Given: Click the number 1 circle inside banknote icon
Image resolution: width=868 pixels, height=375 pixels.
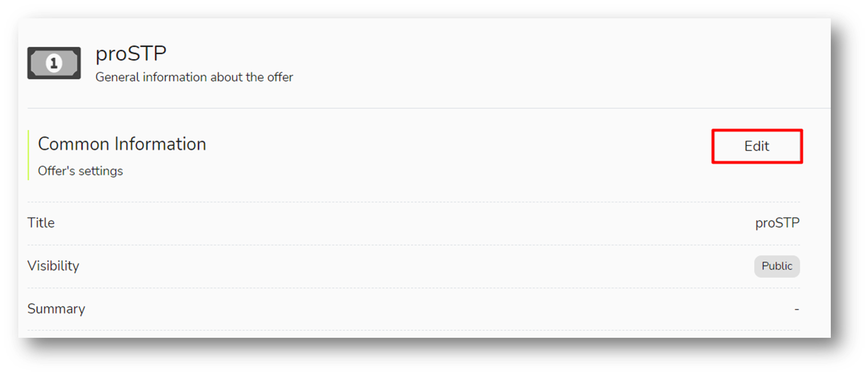Looking at the screenshot, I should pyautogui.click(x=54, y=63).
